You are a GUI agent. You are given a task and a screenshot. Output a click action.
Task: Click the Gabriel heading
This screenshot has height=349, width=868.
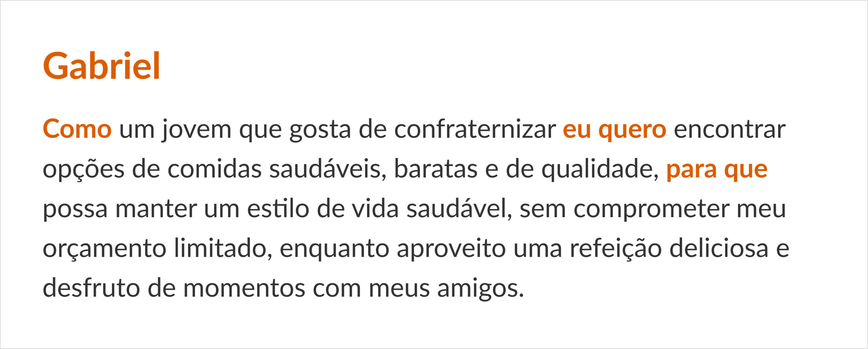pos(101,66)
